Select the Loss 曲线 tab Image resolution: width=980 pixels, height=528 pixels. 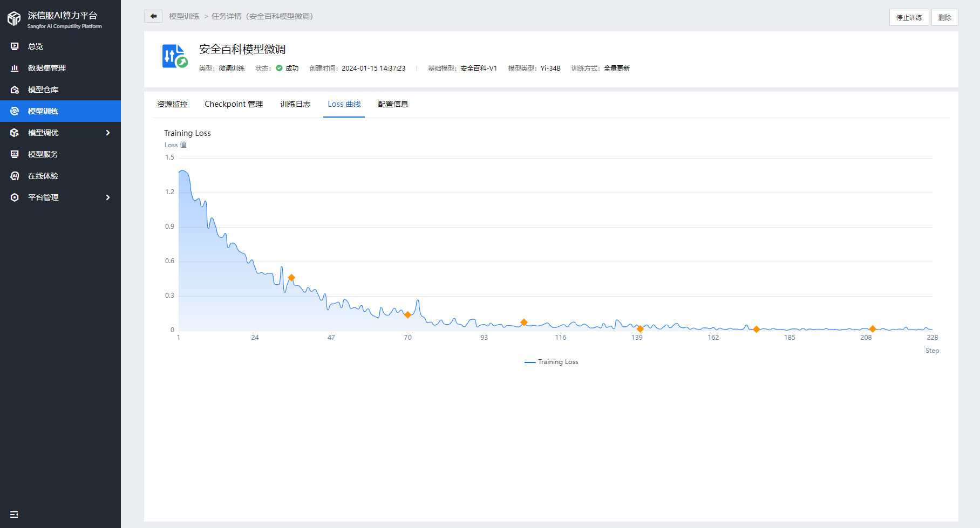tap(344, 104)
